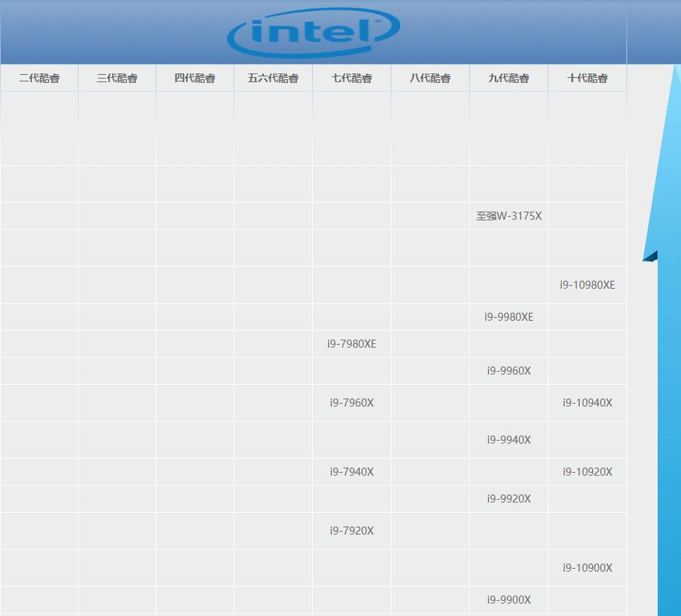The height and width of the screenshot is (616, 681).
Task: Select the i9-10980XE cell
Action: [x=586, y=285]
